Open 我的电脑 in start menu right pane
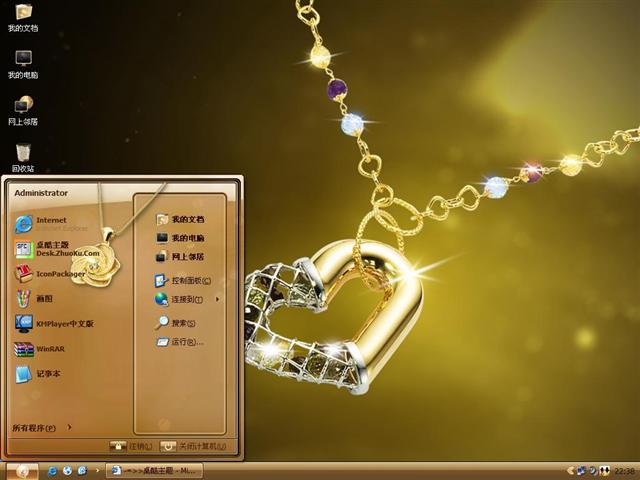The image size is (640, 480). (180, 238)
